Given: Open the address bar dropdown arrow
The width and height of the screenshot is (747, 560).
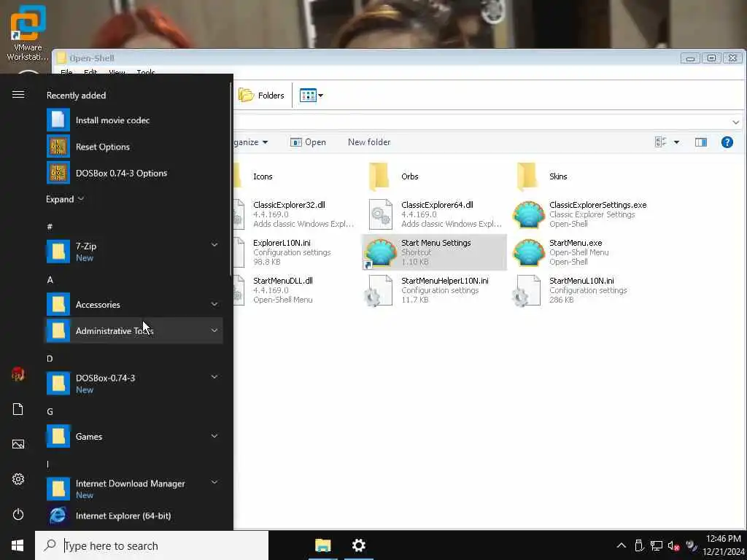Looking at the screenshot, I should pos(735,122).
